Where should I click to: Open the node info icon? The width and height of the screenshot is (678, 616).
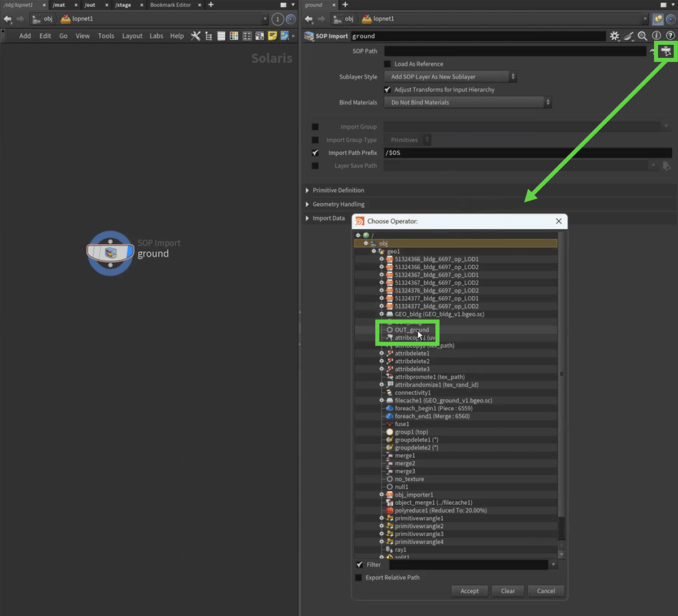657,36
